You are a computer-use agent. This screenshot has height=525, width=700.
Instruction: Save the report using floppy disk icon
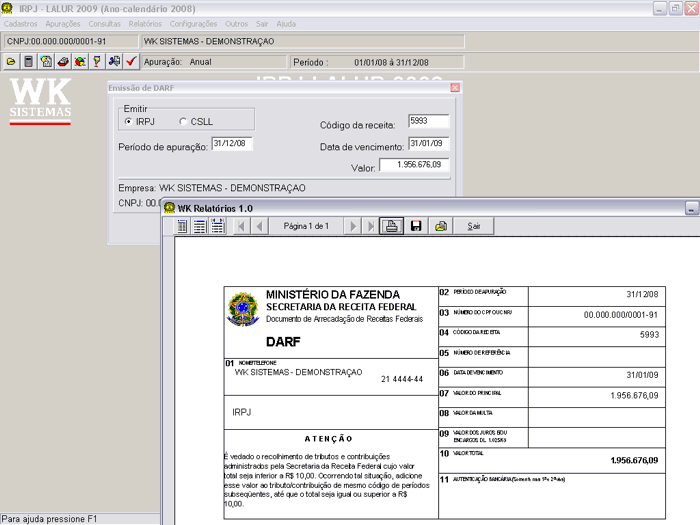[416, 227]
